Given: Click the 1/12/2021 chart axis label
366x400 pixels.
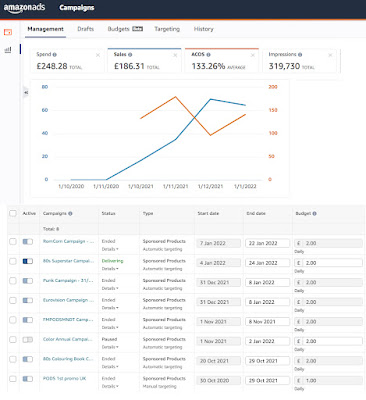Looking at the screenshot, I should tap(210, 186).
